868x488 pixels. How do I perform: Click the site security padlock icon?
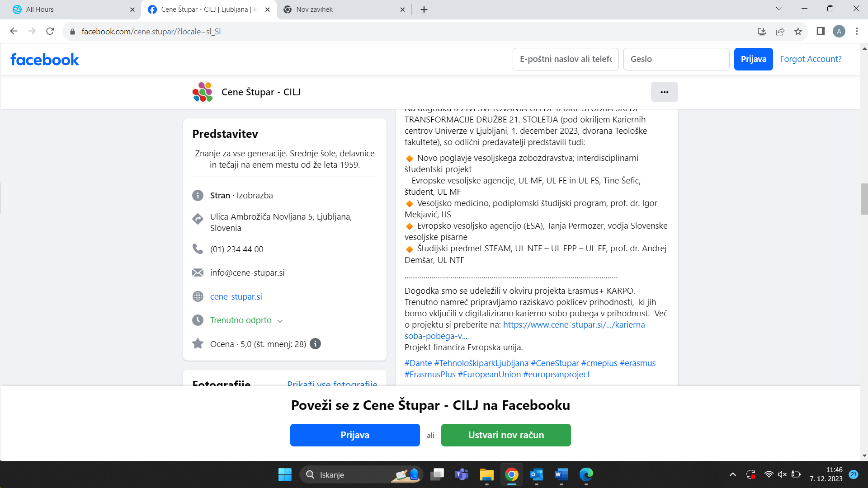pyautogui.click(x=72, y=31)
